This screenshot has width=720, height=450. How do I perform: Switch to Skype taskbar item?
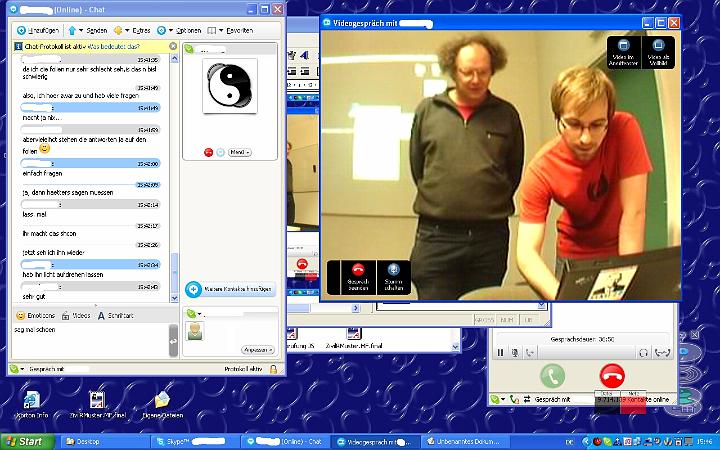(x=195, y=442)
